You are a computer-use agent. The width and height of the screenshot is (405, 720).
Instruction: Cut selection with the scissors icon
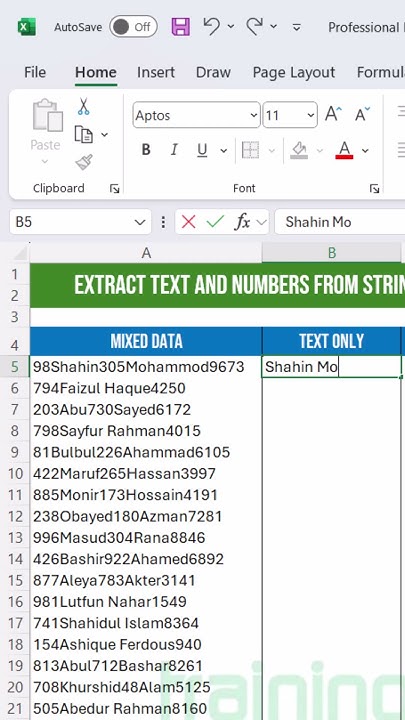coord(84,106)
